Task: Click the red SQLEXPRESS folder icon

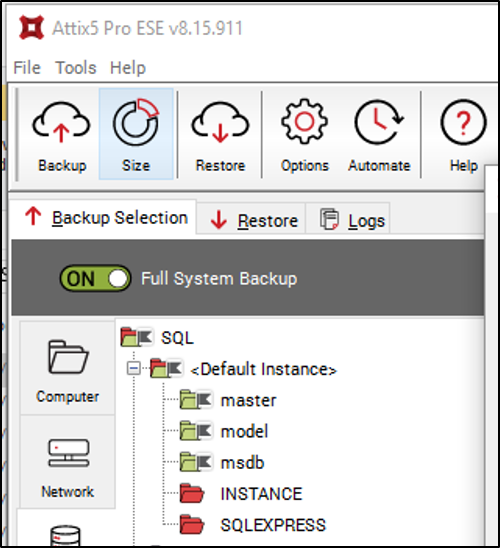Action: click(x=192, y=524)
